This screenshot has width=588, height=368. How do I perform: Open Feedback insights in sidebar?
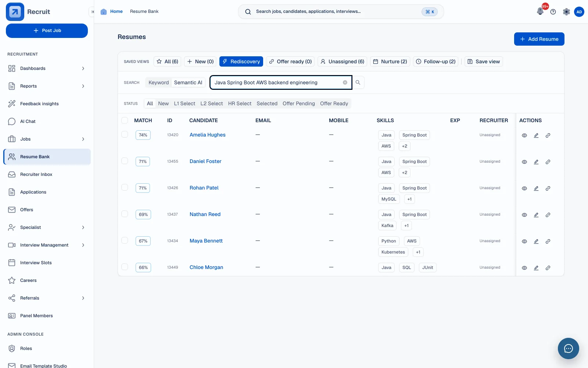[47, 104]
